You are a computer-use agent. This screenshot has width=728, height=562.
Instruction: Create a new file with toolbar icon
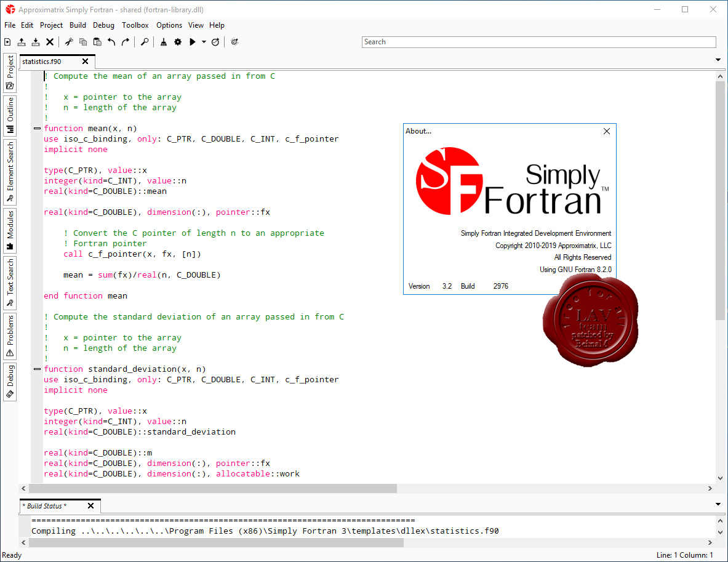[7, 42]
